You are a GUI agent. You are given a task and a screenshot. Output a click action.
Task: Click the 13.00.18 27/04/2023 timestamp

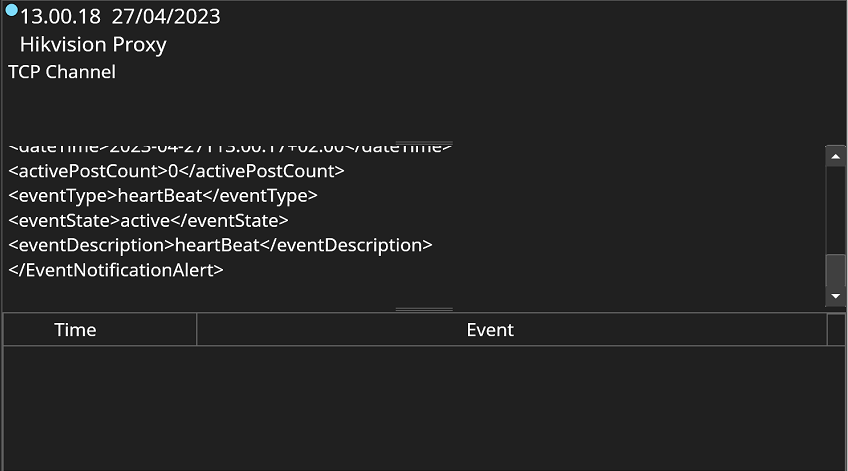(120, 17)
